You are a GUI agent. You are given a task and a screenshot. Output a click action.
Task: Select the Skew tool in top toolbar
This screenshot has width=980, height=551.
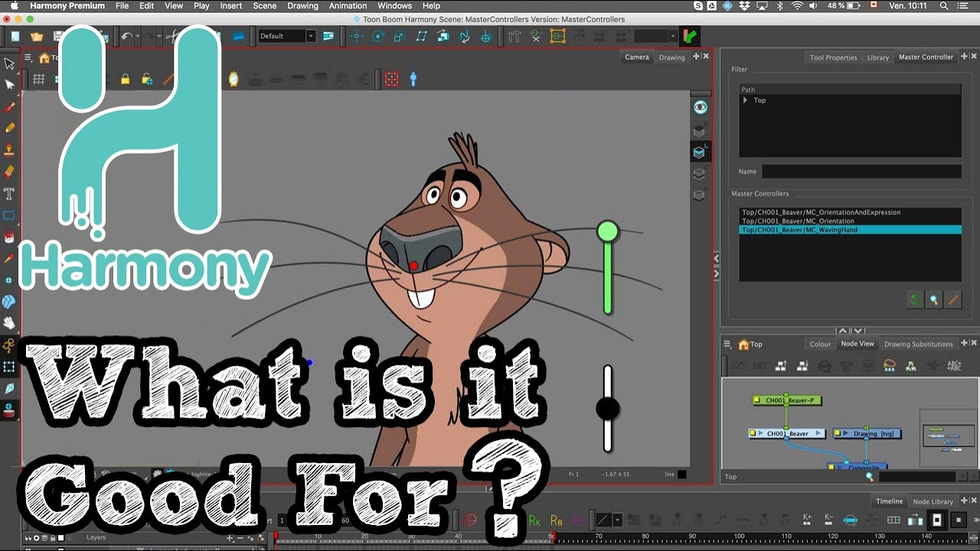(x=421, y=36)
